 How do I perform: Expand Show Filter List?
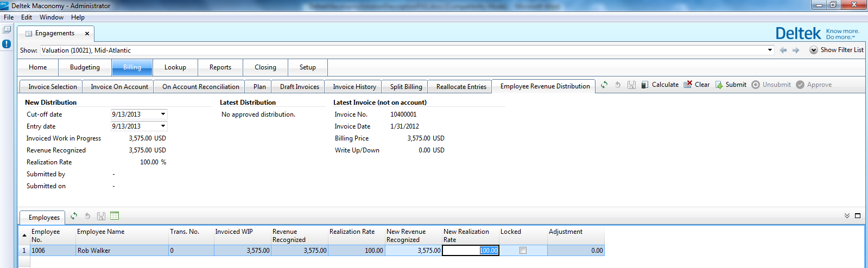tap(836, 50)
